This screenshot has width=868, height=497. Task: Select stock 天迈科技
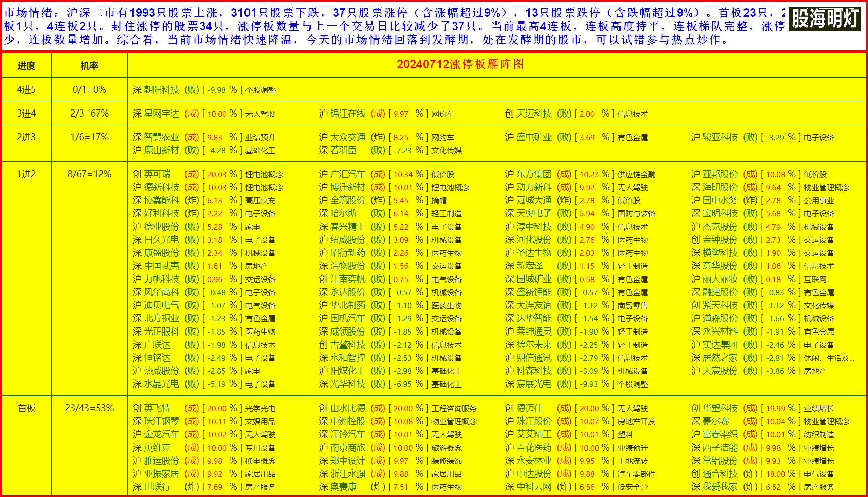coord(534,114)
